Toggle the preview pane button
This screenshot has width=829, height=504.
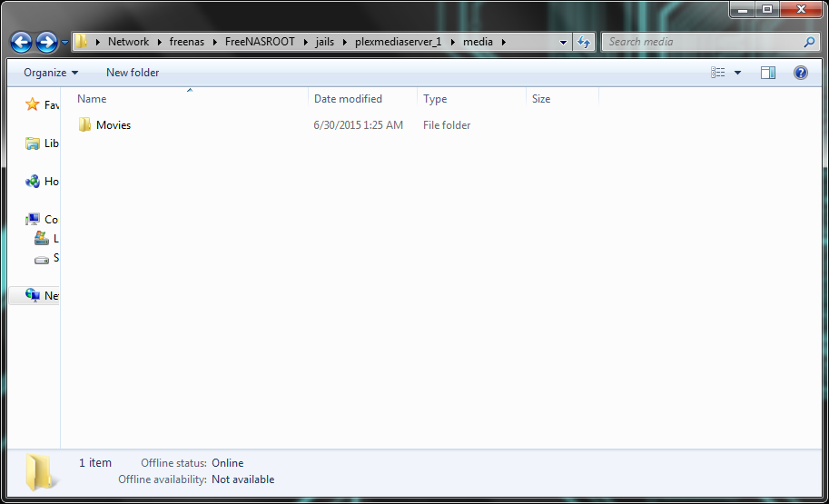click(x=767, y=73)
